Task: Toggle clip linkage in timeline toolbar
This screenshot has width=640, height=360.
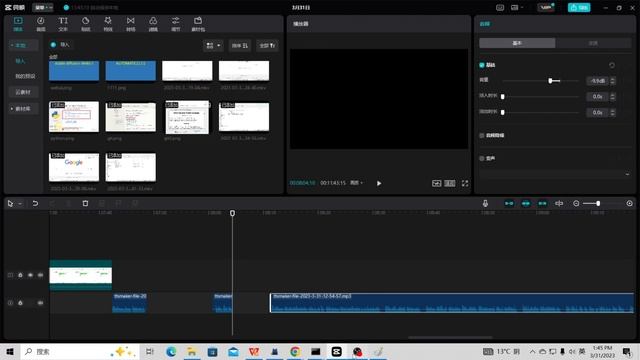Action: tap(542, 203)
